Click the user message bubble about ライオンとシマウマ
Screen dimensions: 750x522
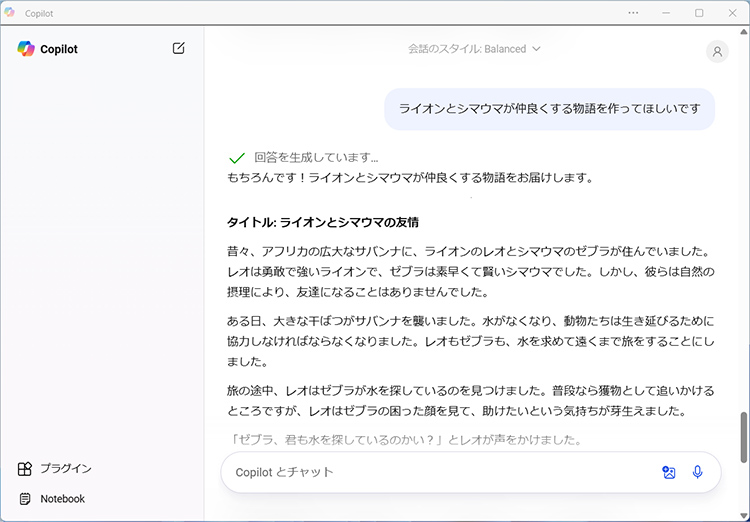click(549, 109)
